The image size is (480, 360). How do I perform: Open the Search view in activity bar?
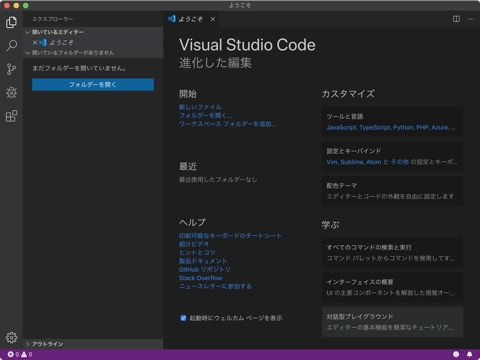(11, 45)
